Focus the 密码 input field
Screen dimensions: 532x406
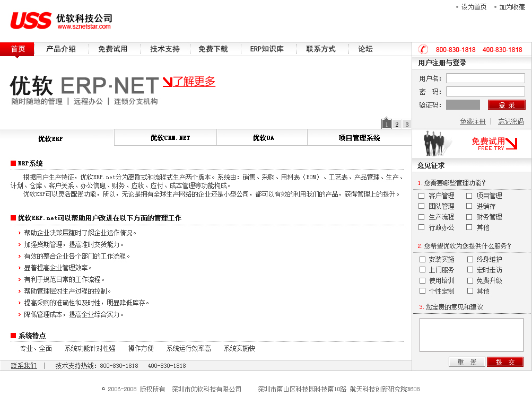pyautogui.click(x=485, y=92)
